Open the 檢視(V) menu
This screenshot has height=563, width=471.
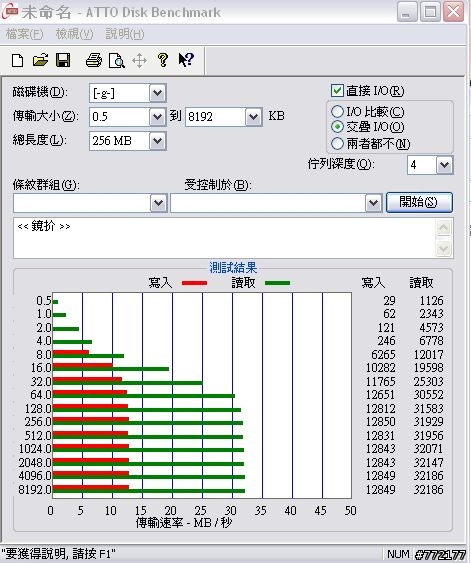tap(74, 34)
